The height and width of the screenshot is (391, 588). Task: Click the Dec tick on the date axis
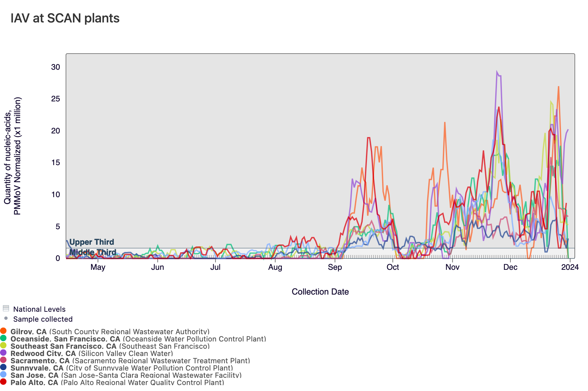point(510,267)
